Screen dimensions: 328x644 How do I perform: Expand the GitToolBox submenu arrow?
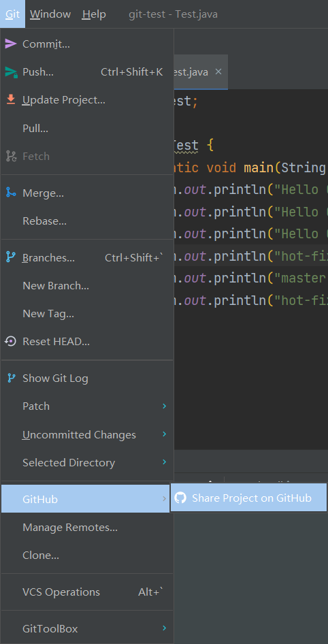click(164, 628)
